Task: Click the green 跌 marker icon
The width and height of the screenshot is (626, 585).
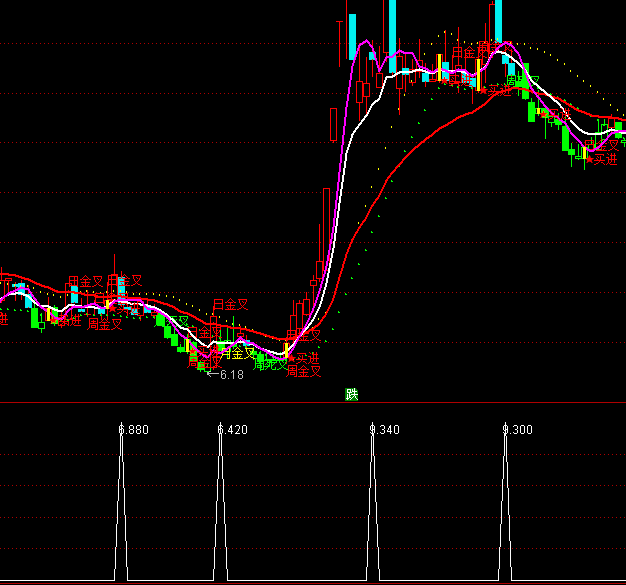Action: pos(352,394)
